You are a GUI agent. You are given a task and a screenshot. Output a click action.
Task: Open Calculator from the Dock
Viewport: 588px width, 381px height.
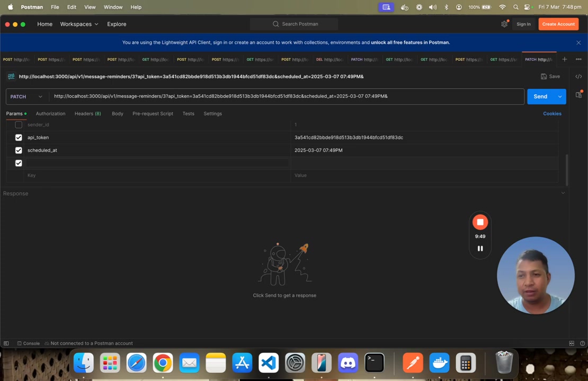pos(466,362)
